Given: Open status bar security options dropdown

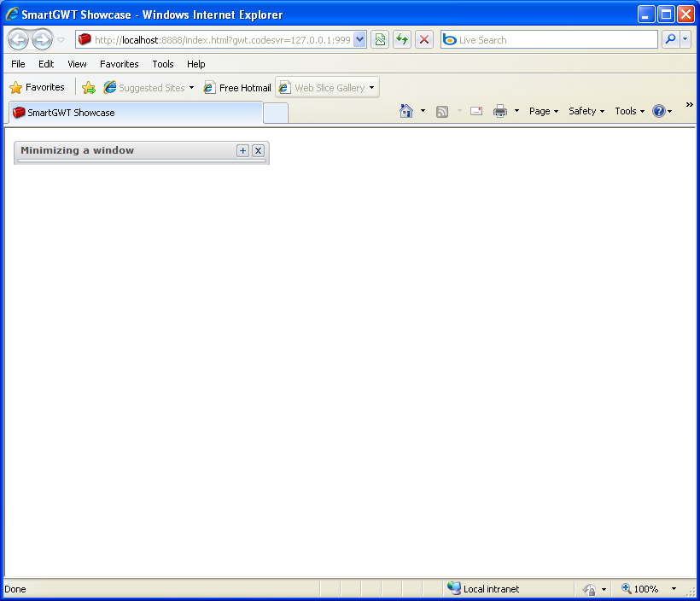Looking at the screenshot, I should click(x=604, y=589).
